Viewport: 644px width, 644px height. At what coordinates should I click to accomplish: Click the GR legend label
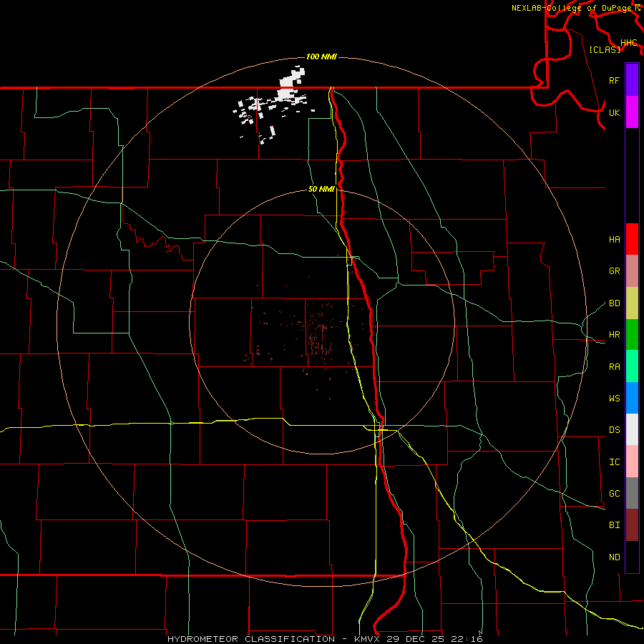click(x=614, y=271)
